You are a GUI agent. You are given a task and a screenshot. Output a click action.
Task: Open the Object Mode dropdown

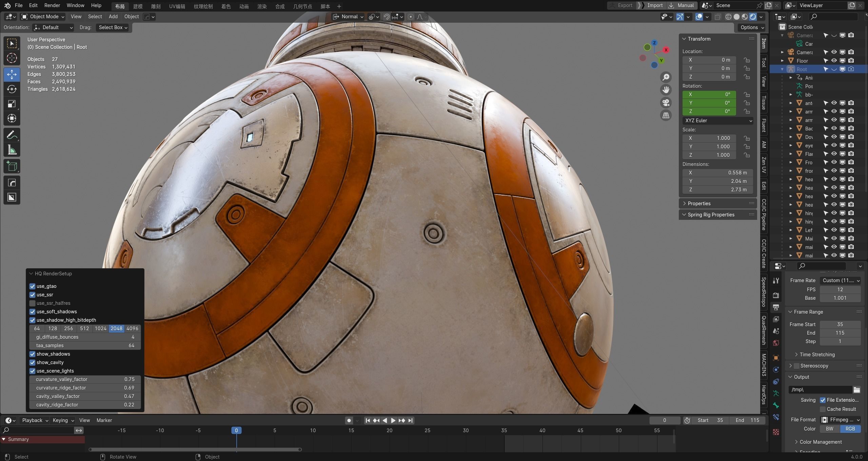click(42, 17)
